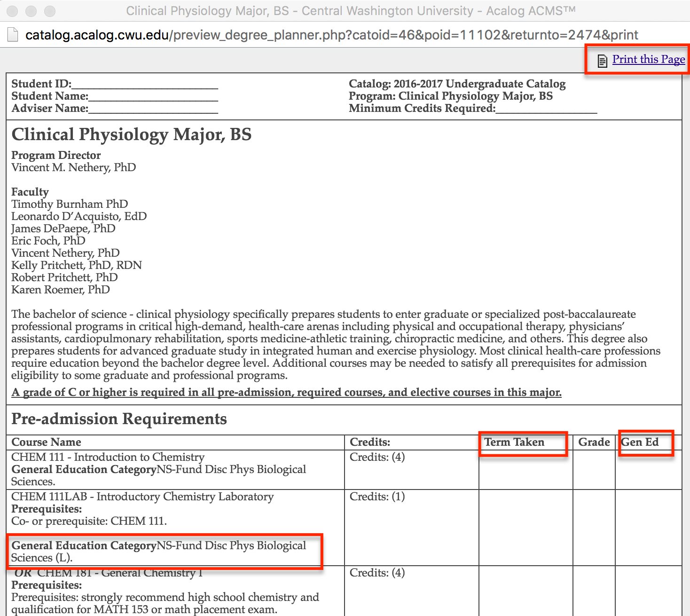Screen dimensions: 690x616
Task: Click faculty name Eric Foch, PhD
Action: pos(48,241)
